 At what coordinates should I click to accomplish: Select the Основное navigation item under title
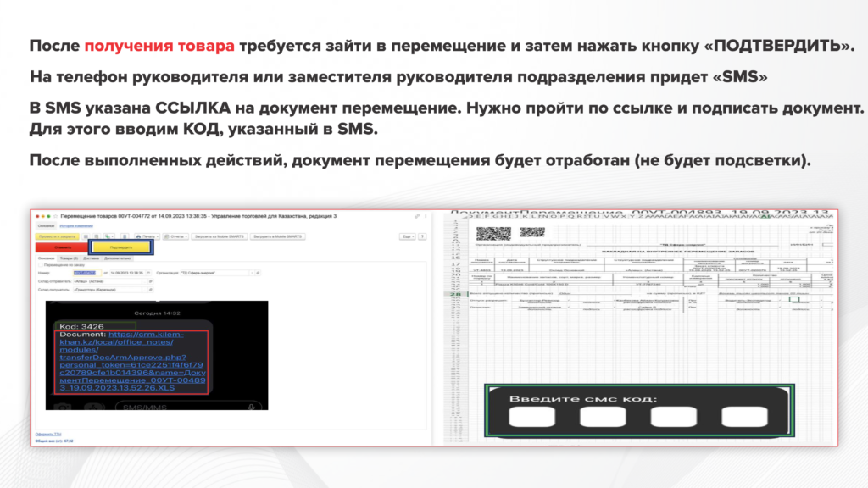click(46, 225)
